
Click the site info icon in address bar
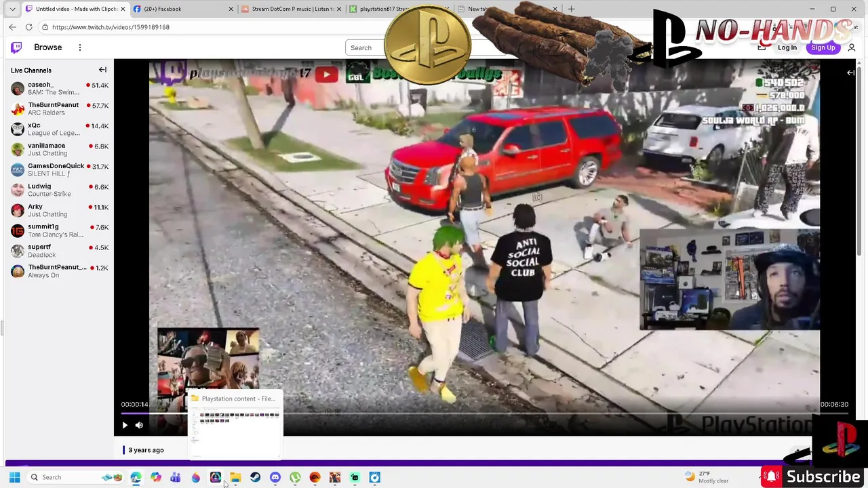(45, 27)
